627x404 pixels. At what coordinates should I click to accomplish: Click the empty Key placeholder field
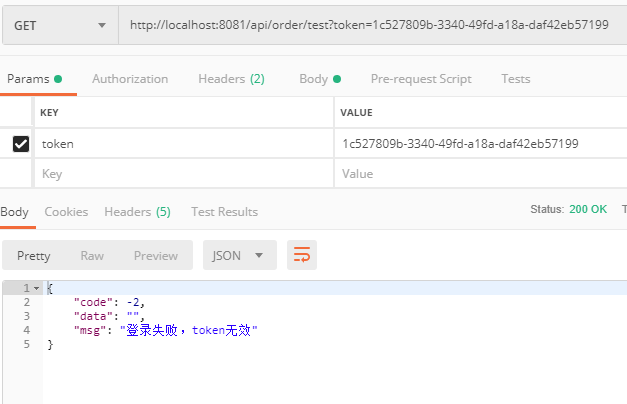[x=184, y=174]
